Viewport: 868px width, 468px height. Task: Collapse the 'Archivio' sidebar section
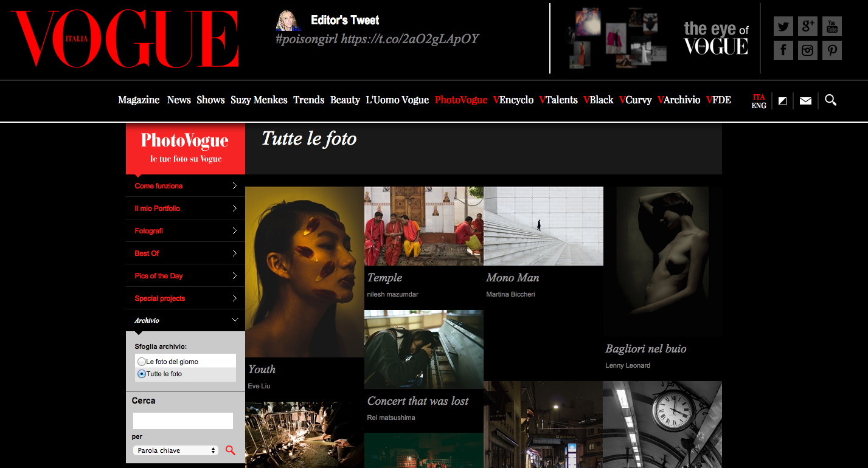186,320
